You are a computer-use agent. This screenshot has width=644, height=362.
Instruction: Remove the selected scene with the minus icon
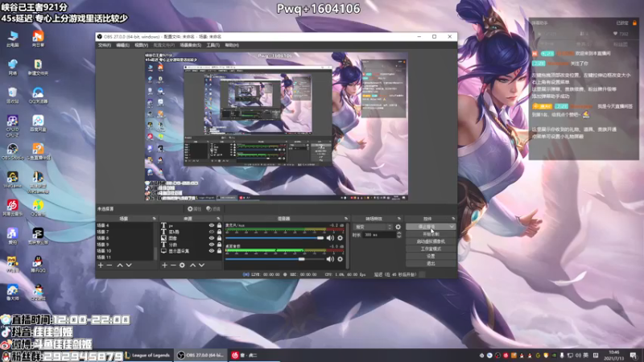109,265
